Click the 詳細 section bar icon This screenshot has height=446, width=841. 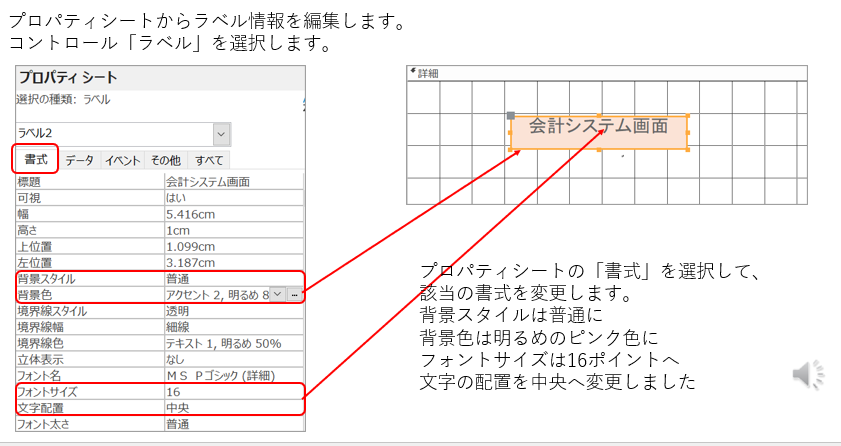(x=413, y=73)
